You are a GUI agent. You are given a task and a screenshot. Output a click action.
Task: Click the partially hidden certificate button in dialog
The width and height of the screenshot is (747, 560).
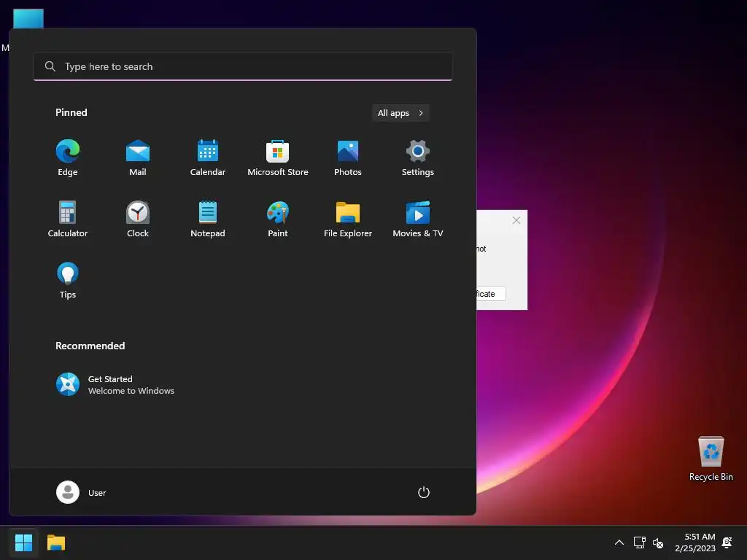(x=491, y=294)
